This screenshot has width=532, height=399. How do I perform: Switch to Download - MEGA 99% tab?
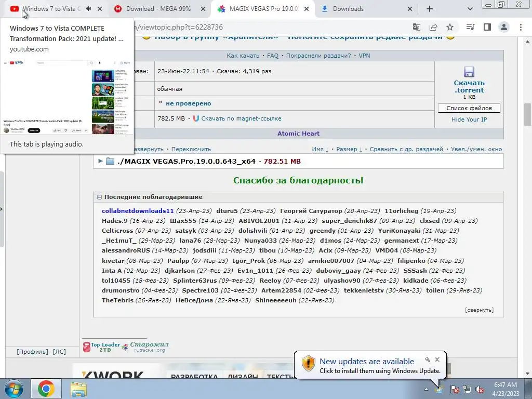(158, 9)
